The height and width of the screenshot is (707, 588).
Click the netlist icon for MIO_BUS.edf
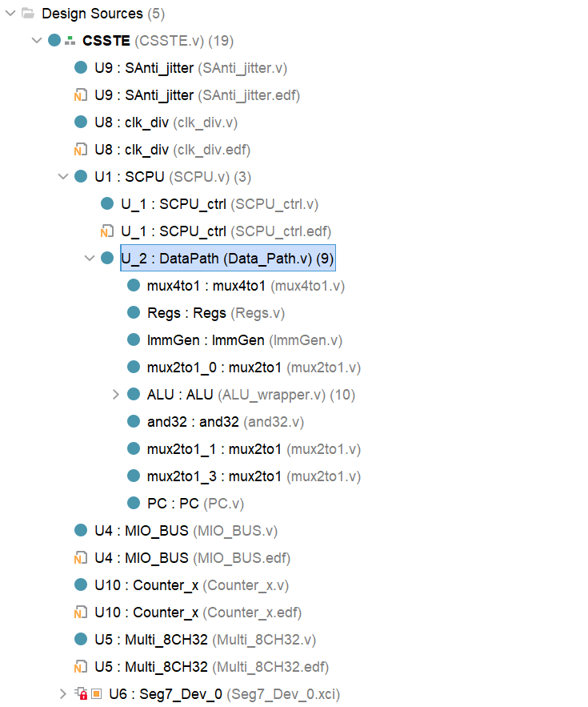coord(81,558)
